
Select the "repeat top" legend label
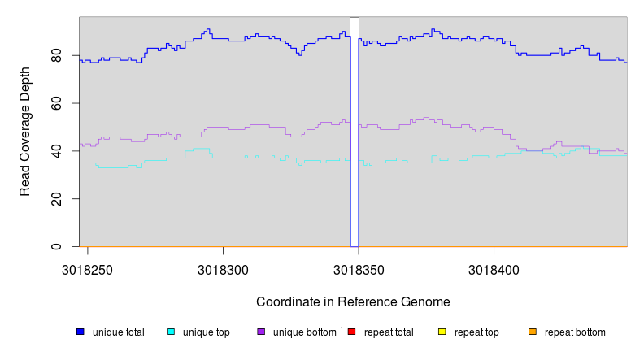coord(476,332)
